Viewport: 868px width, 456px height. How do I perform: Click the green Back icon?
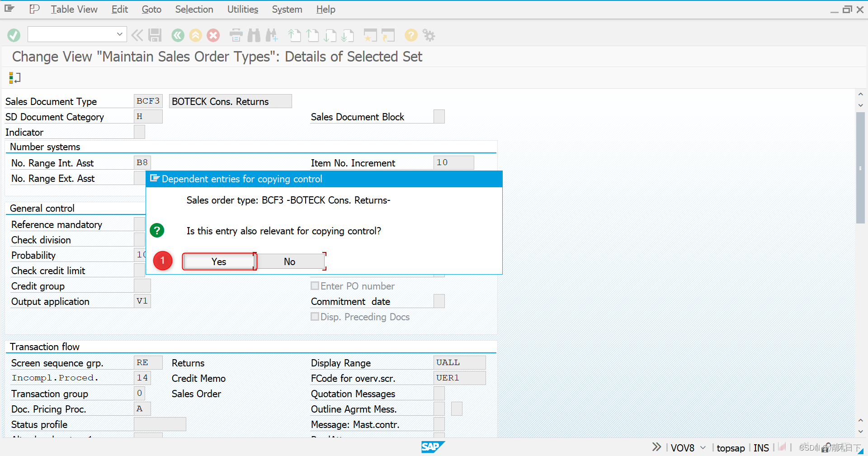tap(178, 35)
